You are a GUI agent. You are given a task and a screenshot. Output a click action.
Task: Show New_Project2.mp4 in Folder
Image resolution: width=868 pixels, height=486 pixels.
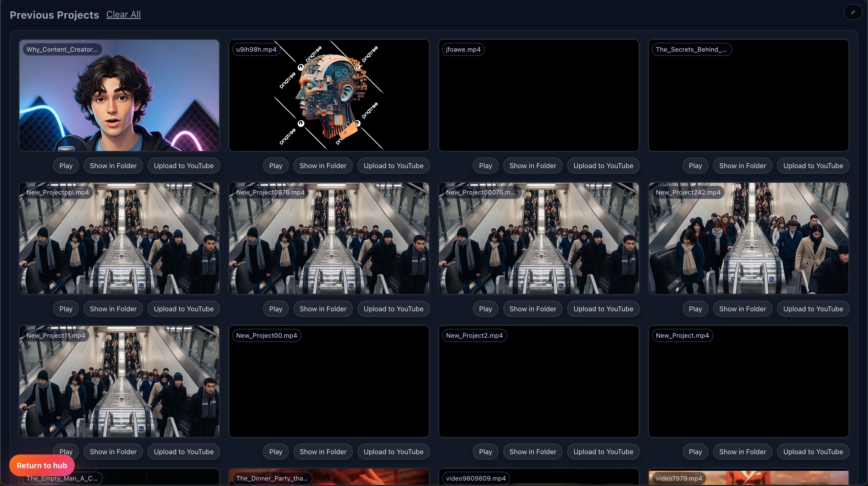532,451
